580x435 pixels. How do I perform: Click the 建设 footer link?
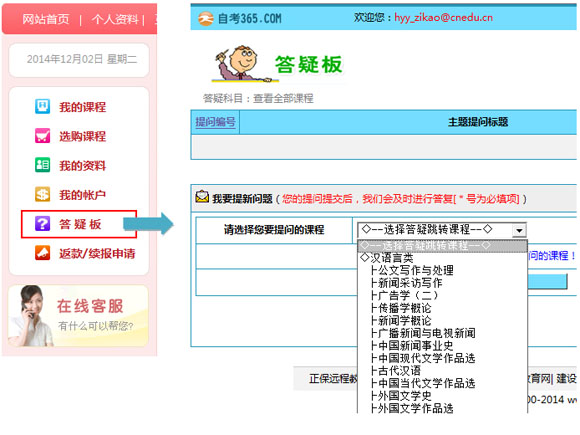point(566,378)
